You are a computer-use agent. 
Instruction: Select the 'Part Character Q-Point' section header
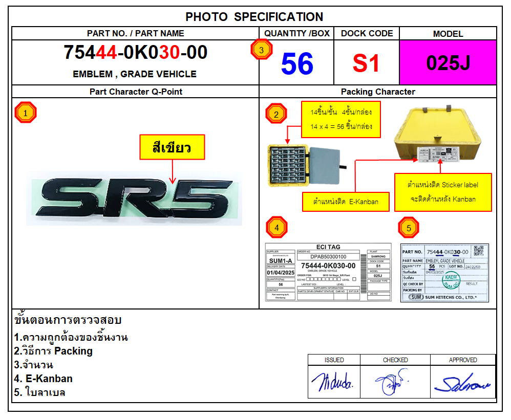pos(136,92)
